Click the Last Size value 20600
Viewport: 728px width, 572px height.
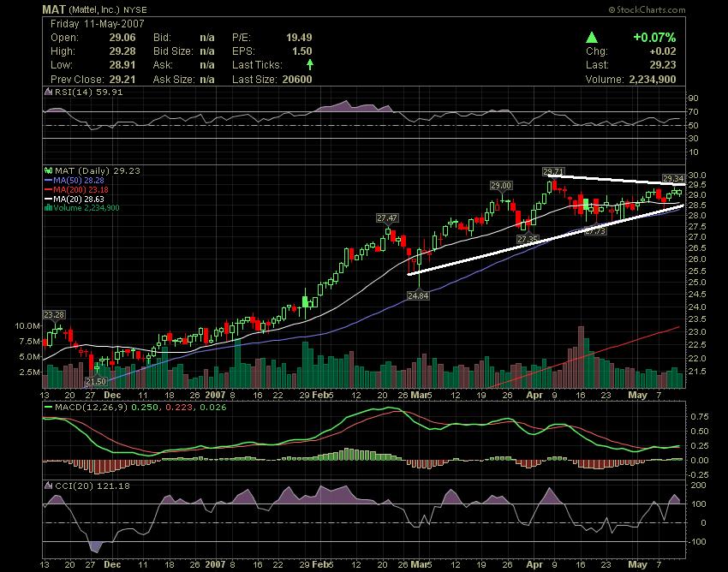[x=297, y=79]
